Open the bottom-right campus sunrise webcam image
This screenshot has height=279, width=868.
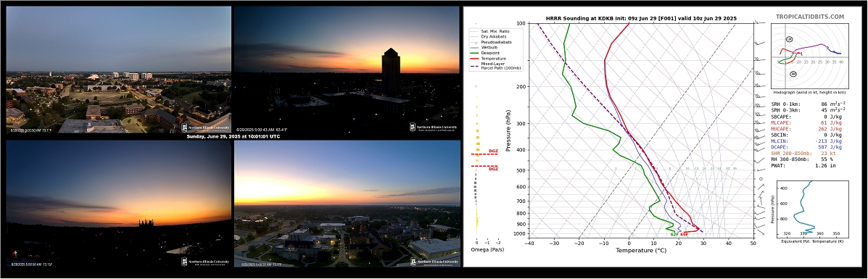347,203
